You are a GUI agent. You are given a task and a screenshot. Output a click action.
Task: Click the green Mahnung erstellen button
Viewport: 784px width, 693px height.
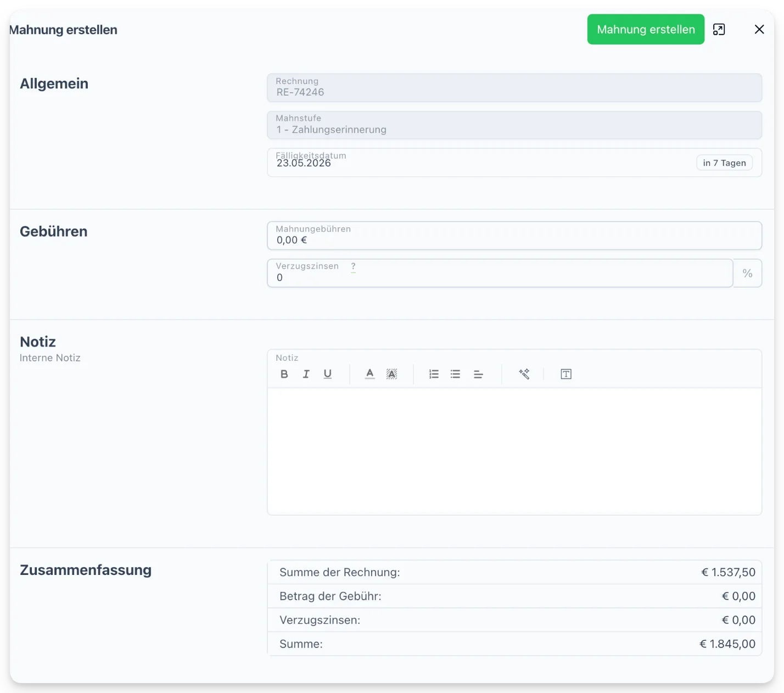coord(646,30)
